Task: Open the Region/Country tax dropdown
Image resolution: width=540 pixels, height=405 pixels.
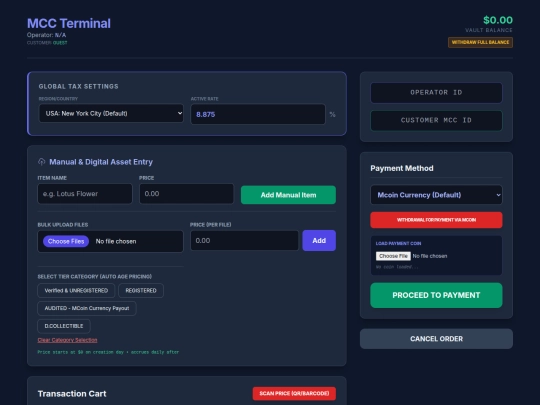Action: (111, 113)
